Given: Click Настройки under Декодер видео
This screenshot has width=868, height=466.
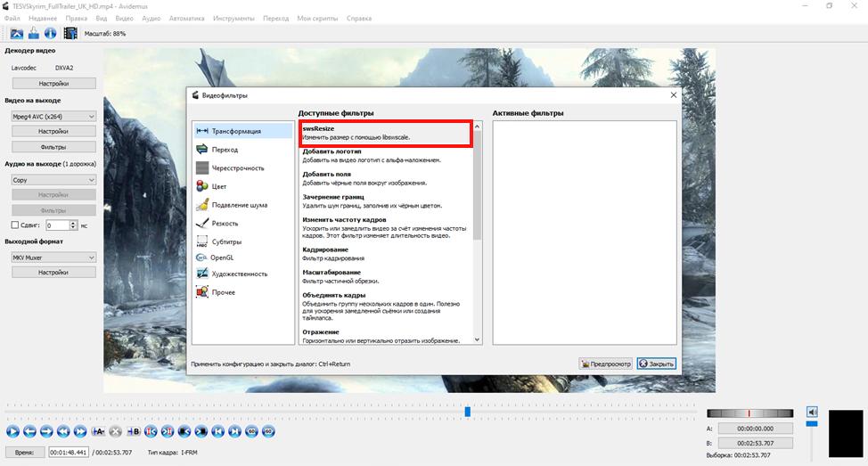Looking at the screenshot, I should tap(53, 84).
